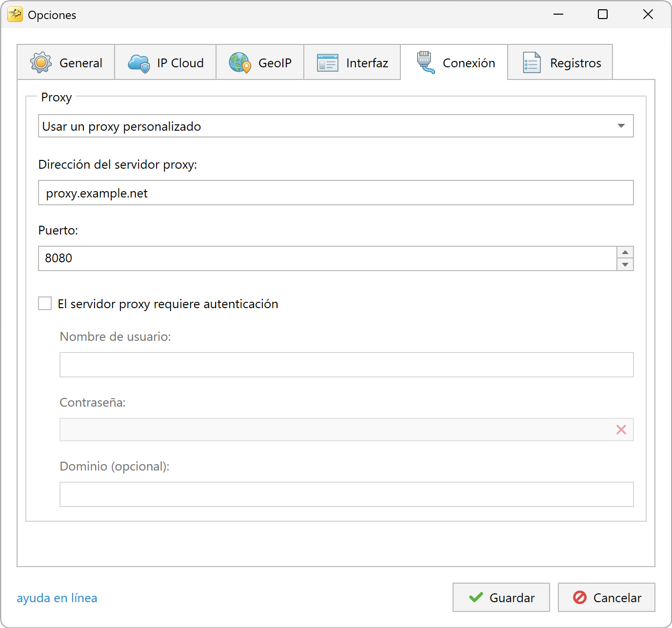Show the Registros tab
This screenshot has width=672, height=628.
click(x=560, y=62)
